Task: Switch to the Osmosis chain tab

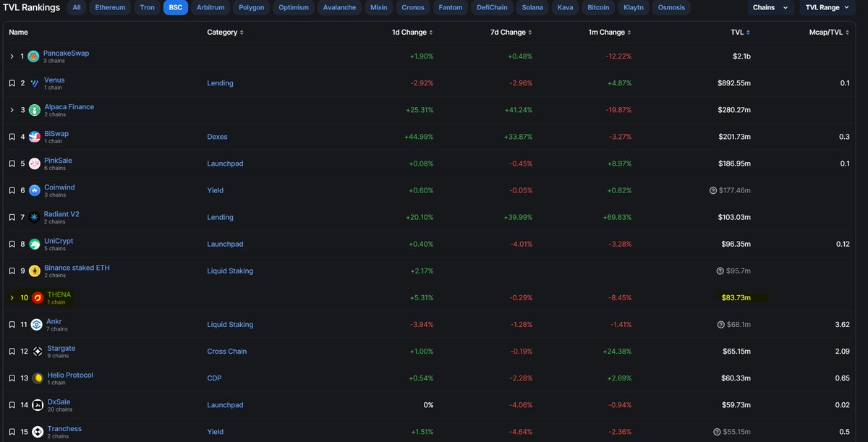Action: (671, 8)
